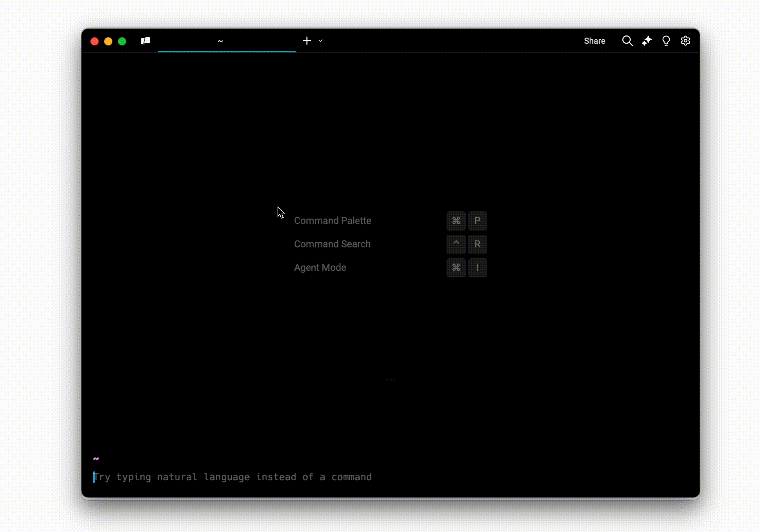Click the Agent Mode shortcut label

[x=320, y=268]
